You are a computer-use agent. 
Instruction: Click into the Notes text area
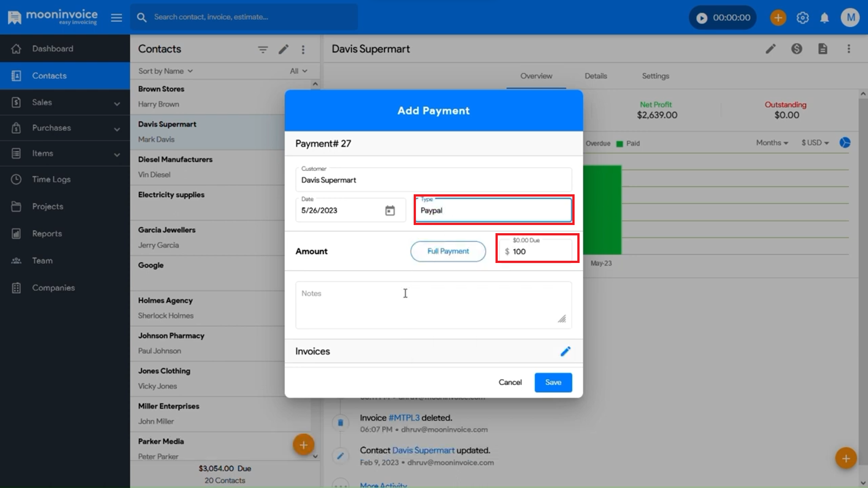[x=433, y=305]
